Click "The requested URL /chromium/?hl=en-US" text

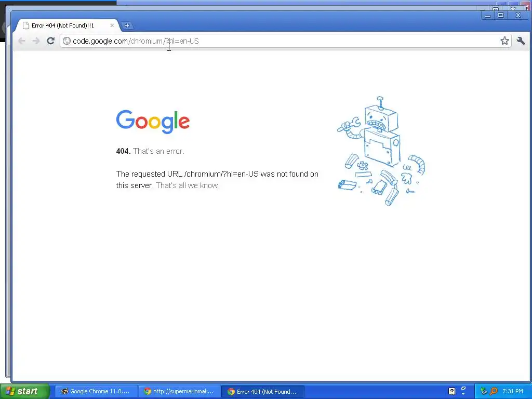click(187, 174)
